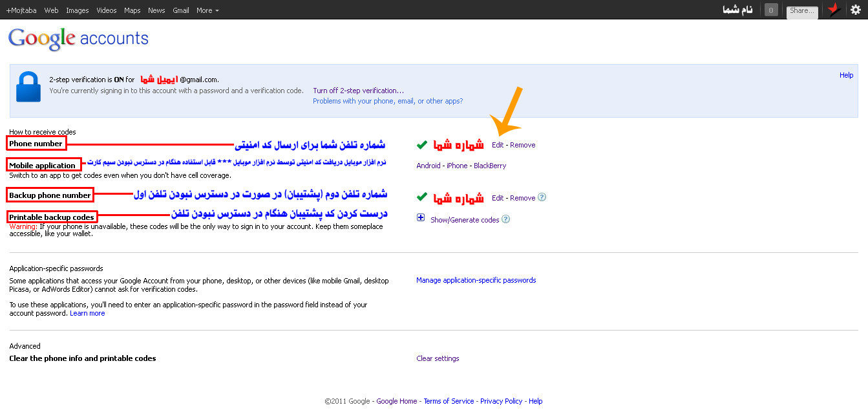
Task: Click the Printable backup codes label
Action: point(52,217)
